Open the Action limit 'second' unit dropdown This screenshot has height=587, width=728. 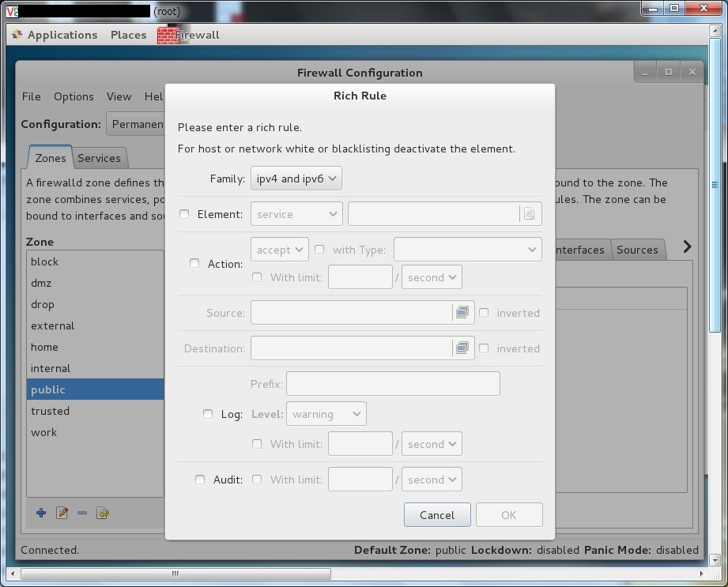432,277
